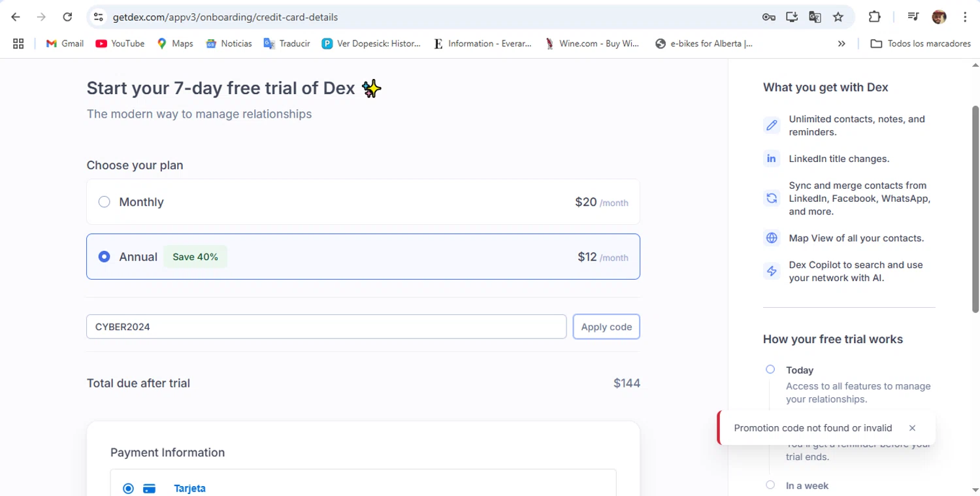Click the Today timeline marker

pyautogui.click(x=770, y=369)
